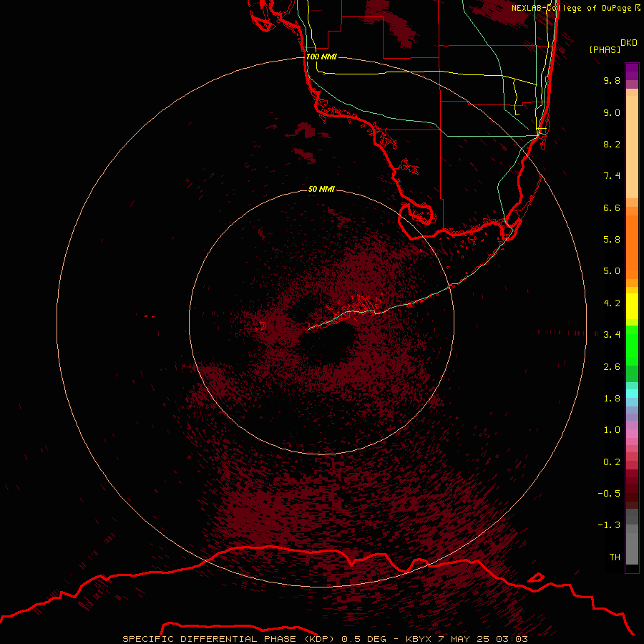Viewport: 644px width, 644px height.
Task: Click the 9.0 scale label
Action: click(x=612, y=112)
